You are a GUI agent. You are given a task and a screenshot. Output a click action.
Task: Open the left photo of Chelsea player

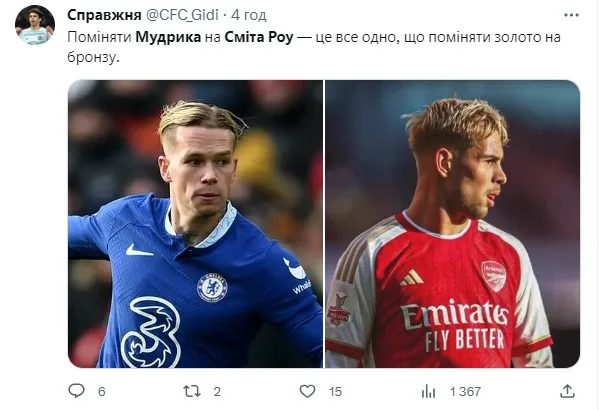coord(195,223)
